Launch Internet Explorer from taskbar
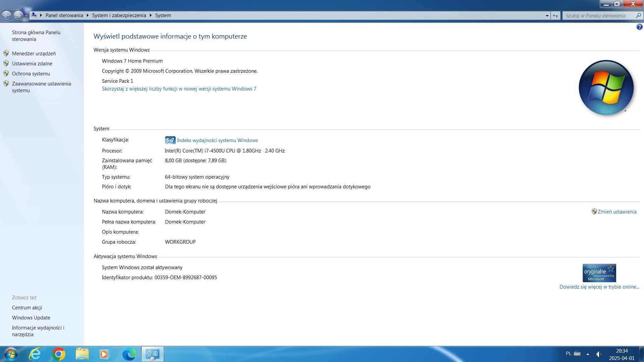The width and height of the screenshot is (644, 362). point(35,354)
